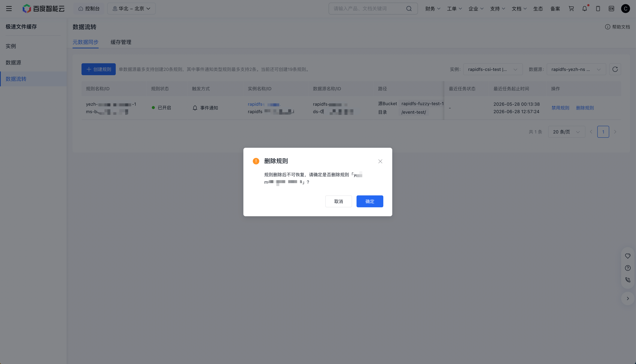The height and width of the screenshot is (364, 636).
Task: Click the question mark help icon
Action: pyautogui.click(x=628, y=268)
